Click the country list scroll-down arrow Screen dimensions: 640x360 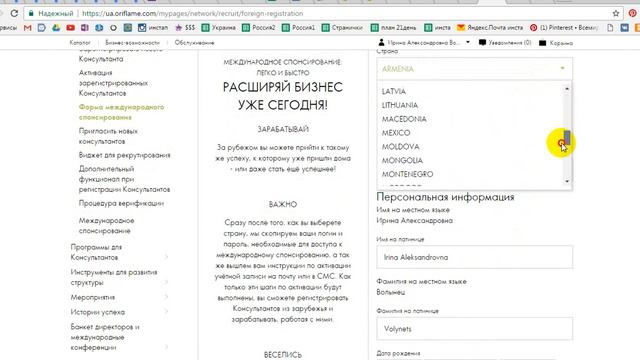point(567,181)
